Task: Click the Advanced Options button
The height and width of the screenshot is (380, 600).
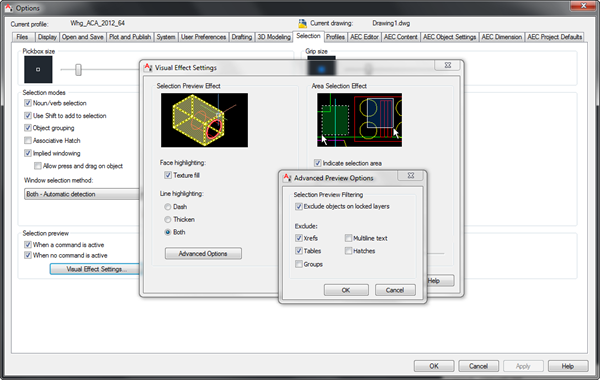Action: (203, 253)
